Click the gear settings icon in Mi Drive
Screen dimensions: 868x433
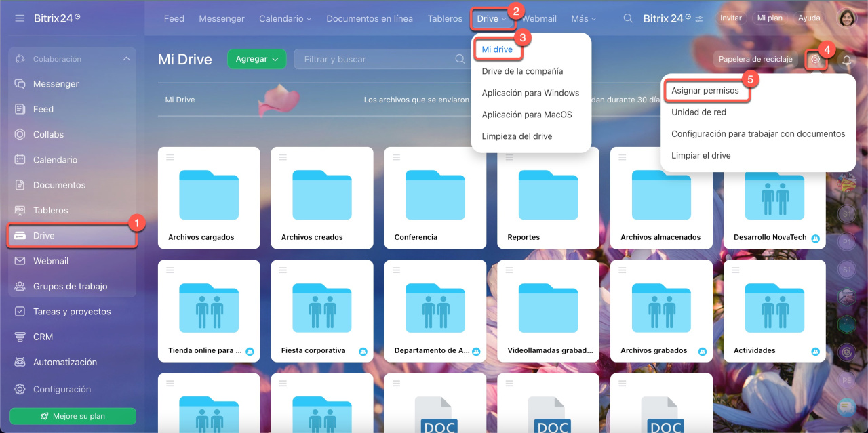(816, 59)
